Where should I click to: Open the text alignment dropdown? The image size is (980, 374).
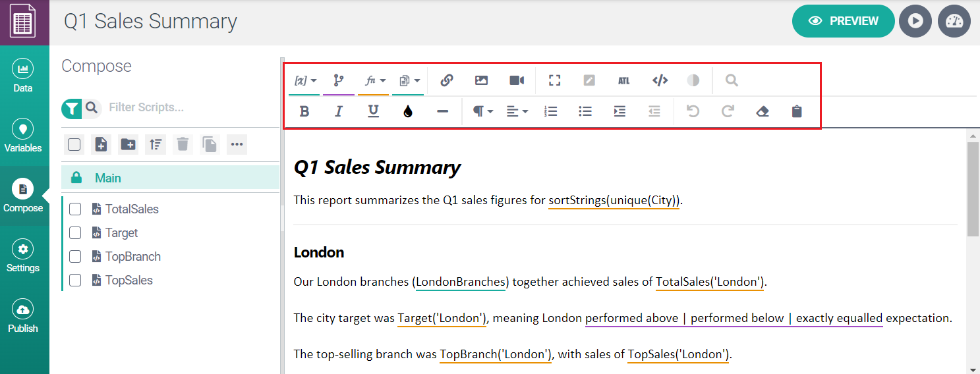pyautogui.click(x=517, y=112)
